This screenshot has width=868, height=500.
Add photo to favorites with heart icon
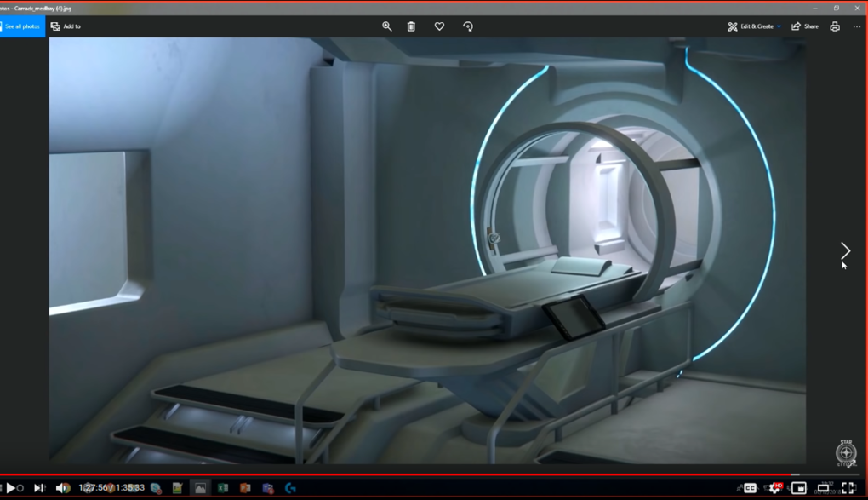(x=439, y=26)
